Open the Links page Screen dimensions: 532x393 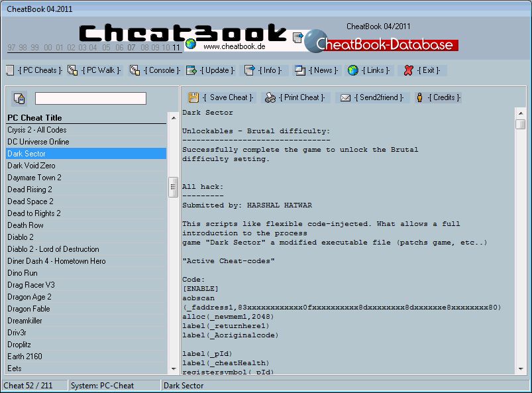pos(375,70)
